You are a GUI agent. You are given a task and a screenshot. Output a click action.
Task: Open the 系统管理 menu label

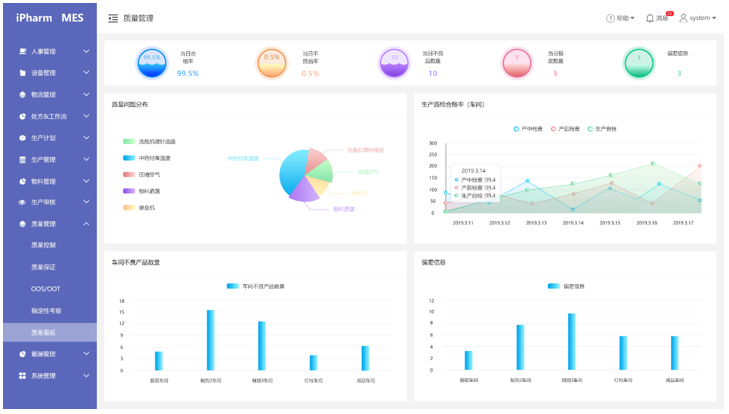click(x=43, y=375)
